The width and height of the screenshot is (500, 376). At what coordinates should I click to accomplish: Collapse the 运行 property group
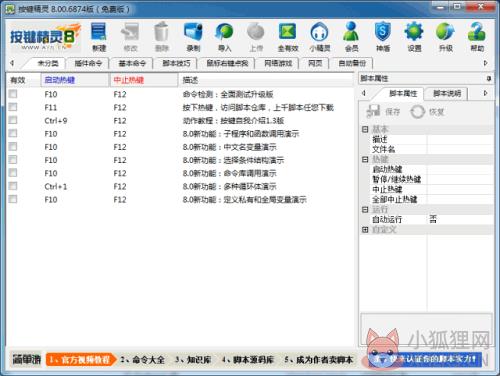tap(365, 209)
